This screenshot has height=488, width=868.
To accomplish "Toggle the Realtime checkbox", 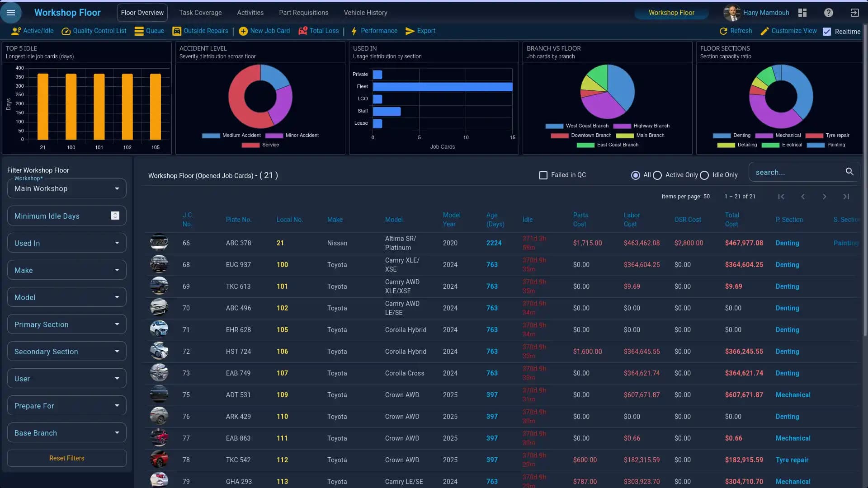I will (x=827, y=32).
